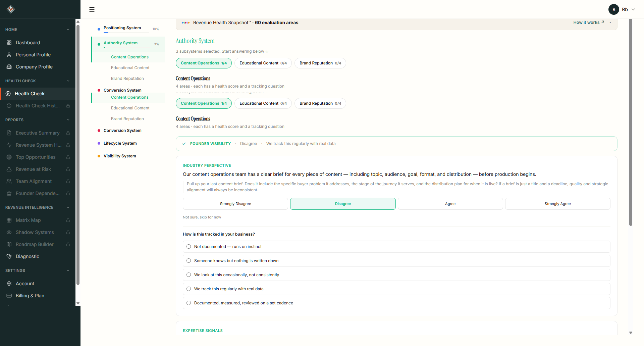644x346 pixels.
Task: Click the main page vertical scrollbar
Action: point(631,122)
